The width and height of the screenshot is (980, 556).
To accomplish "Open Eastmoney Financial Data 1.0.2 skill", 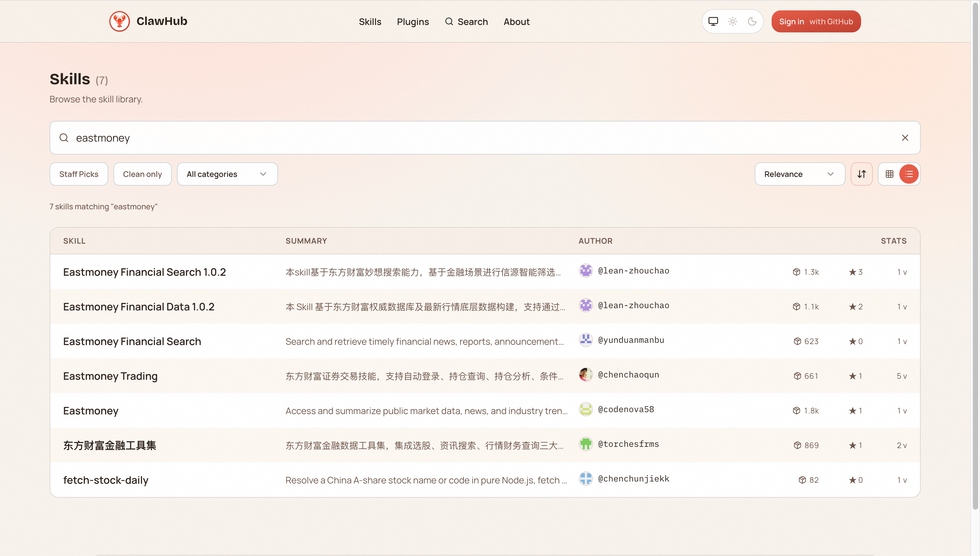I will pos(139,307).
